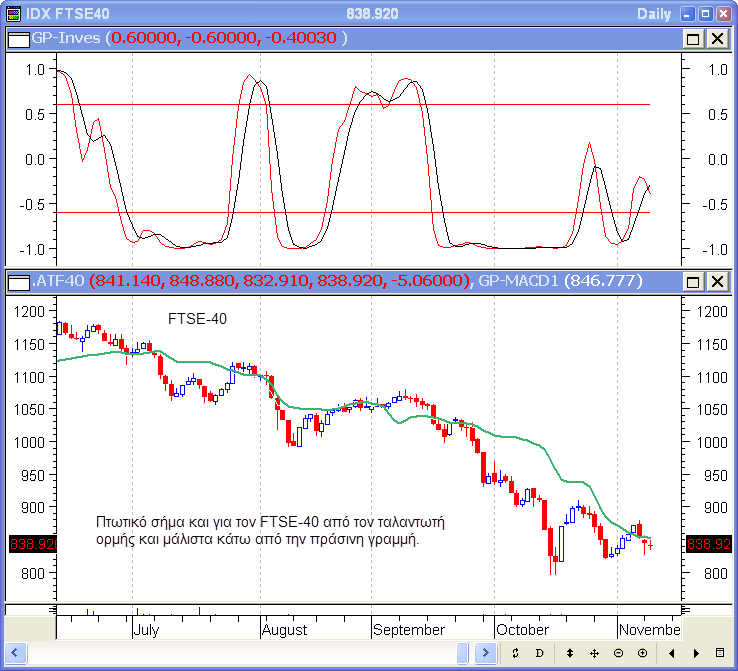Click the refresh/recalculate arrows icon in bottom toolbar
This screenshot has width=738, height=671.
tap(514, 653)
